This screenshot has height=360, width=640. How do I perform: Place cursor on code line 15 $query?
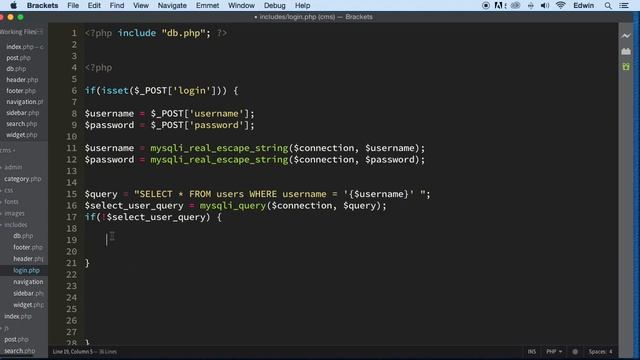pyautogui.click(x=101, y=194)
